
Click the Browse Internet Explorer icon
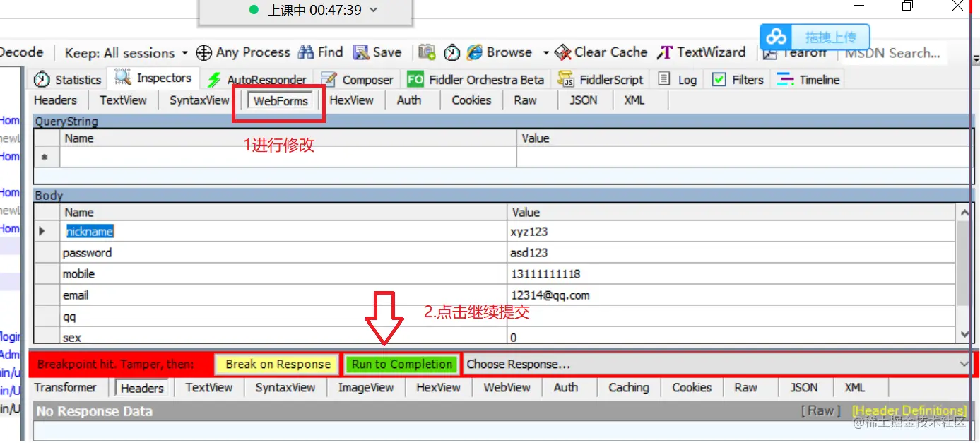[474, 52]
